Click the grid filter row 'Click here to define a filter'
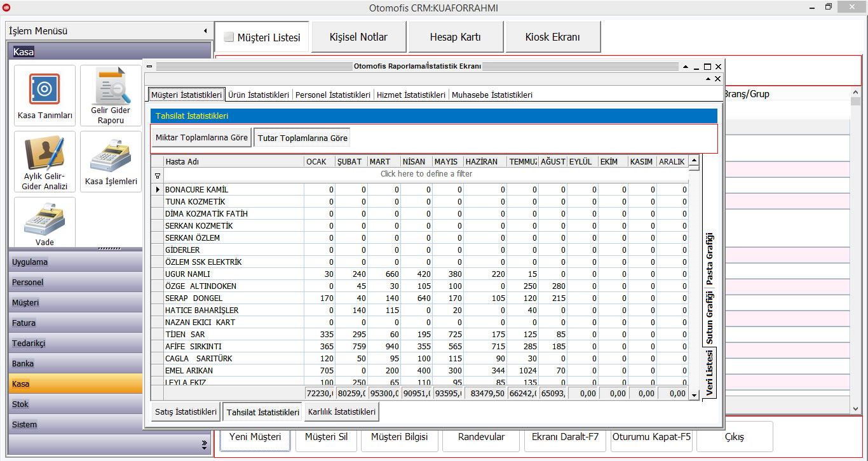The width and height of the screenshot is (868, 461). (426, 174)
